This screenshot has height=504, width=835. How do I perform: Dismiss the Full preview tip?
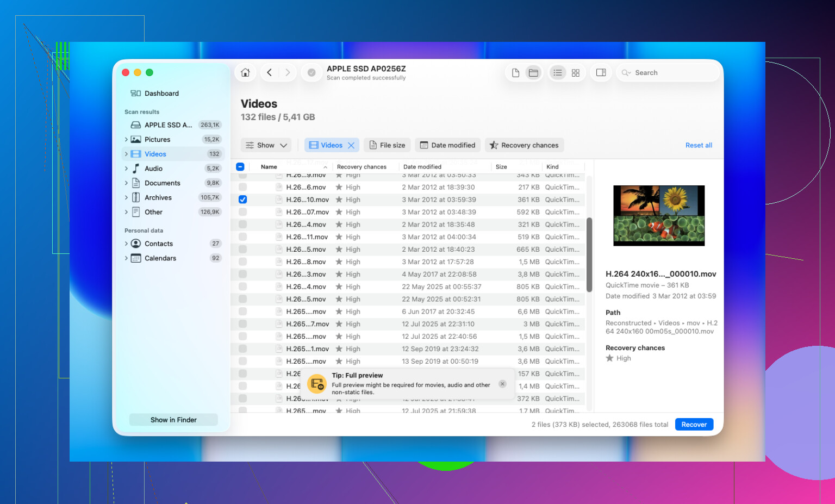pyautogui.click(x=502, y=384)
